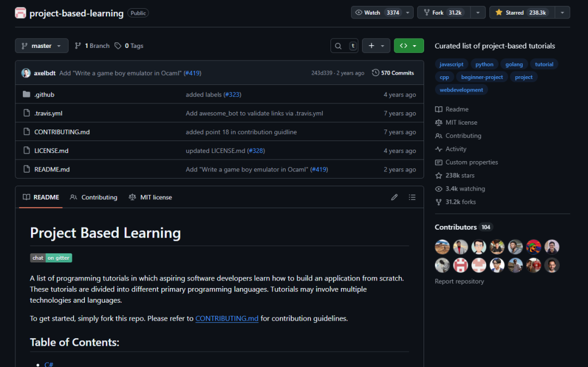Click the 'chat on gitter' badge
The width and height of the screenshot is (588, 367).
tap(51, 258)
